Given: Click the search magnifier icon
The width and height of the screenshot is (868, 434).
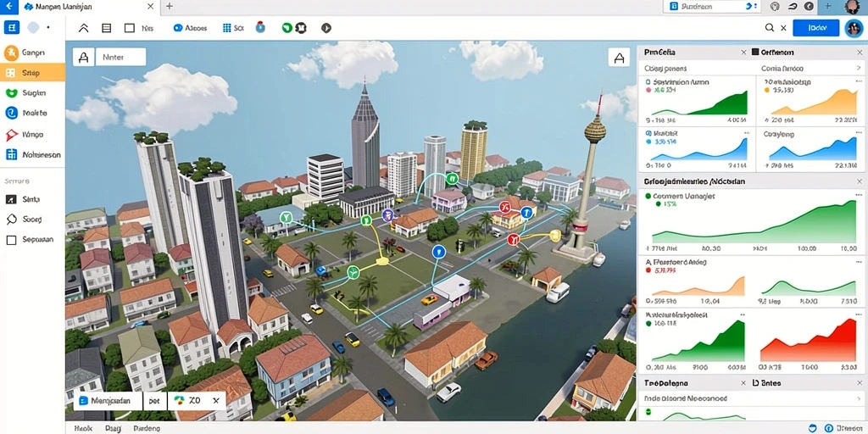Looking at the screenshot, I should tap(770, 28).
